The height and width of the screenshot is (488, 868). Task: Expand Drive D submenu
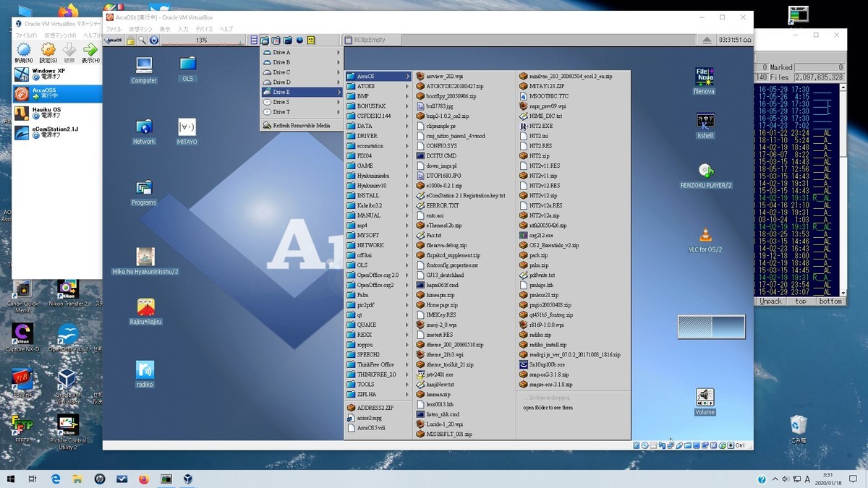point(301,82)
